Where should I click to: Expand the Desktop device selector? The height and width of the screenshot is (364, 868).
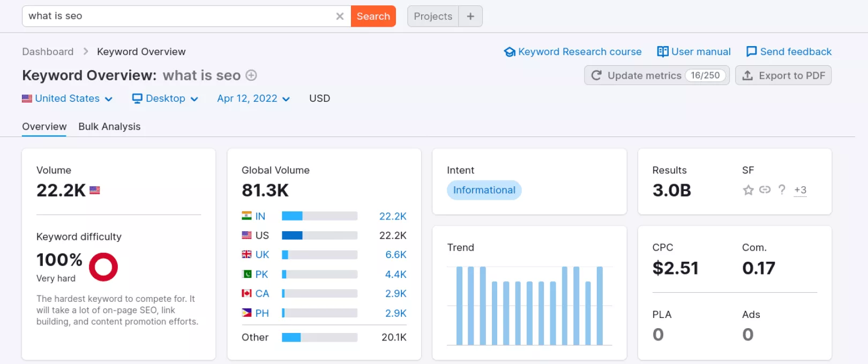pyautogui.click(x=166, y=98)
